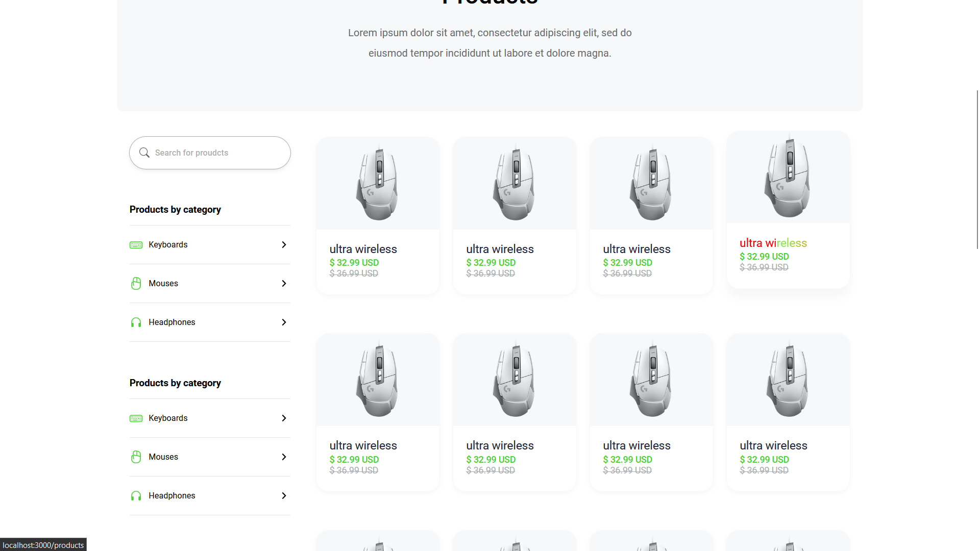The height and width of the screenshot is (551, 980).
Task: Click the mouse thumbnail in the second row
Action: 378,380
